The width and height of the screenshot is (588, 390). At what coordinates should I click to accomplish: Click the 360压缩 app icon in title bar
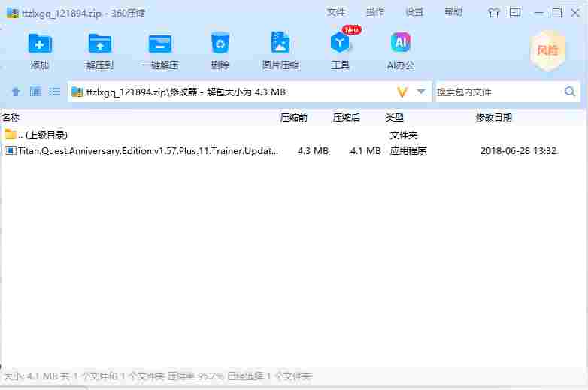tap(12, 13)
